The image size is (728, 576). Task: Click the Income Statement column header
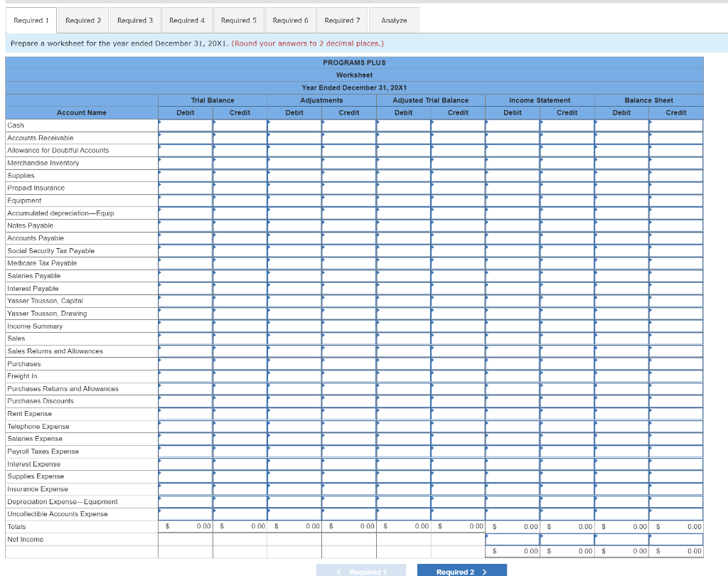[x=540, y=100]
